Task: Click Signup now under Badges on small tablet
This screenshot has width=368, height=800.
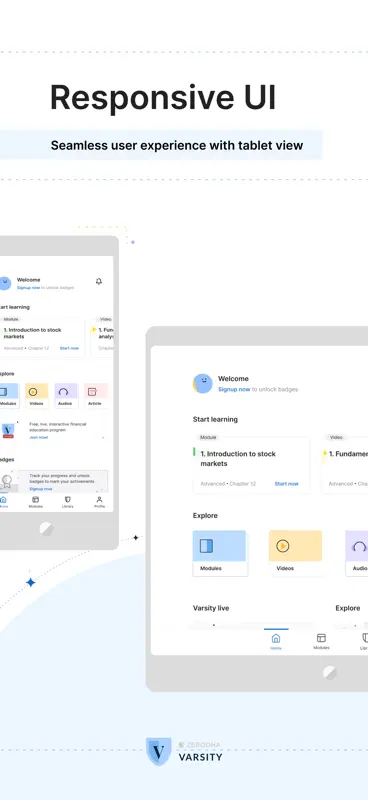Action: (x=41, y=489)
